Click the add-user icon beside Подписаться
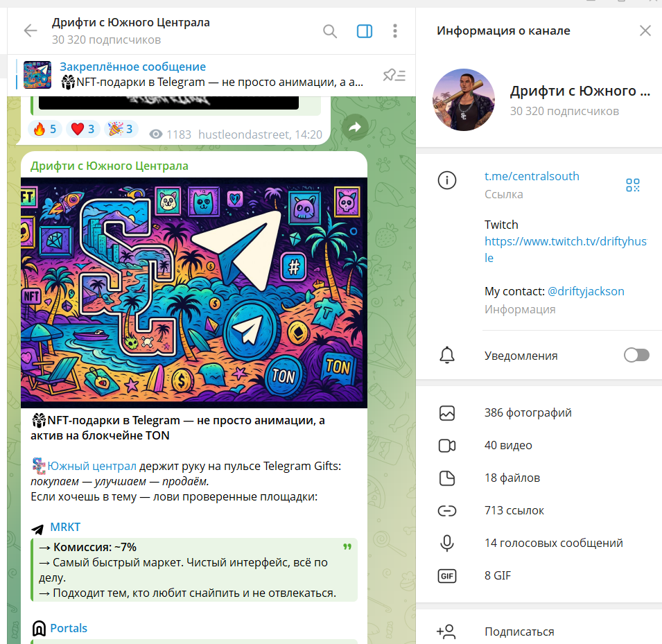 446,632
